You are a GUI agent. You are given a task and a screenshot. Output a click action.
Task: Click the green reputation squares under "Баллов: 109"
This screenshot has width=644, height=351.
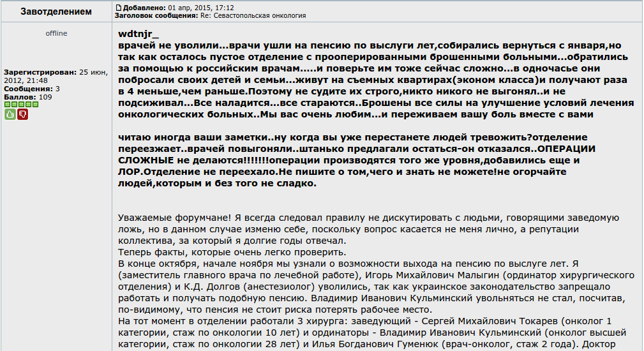(21, 104)
